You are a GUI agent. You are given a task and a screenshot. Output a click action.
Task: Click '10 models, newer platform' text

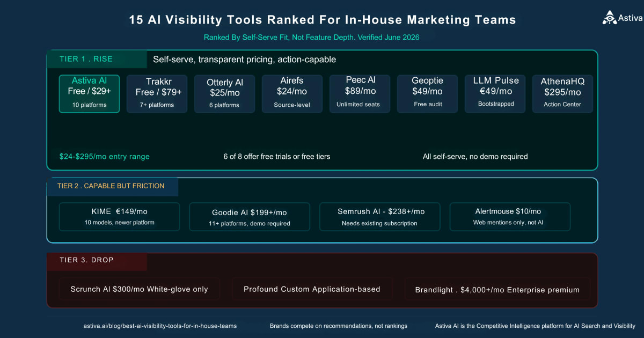(119, 222)
